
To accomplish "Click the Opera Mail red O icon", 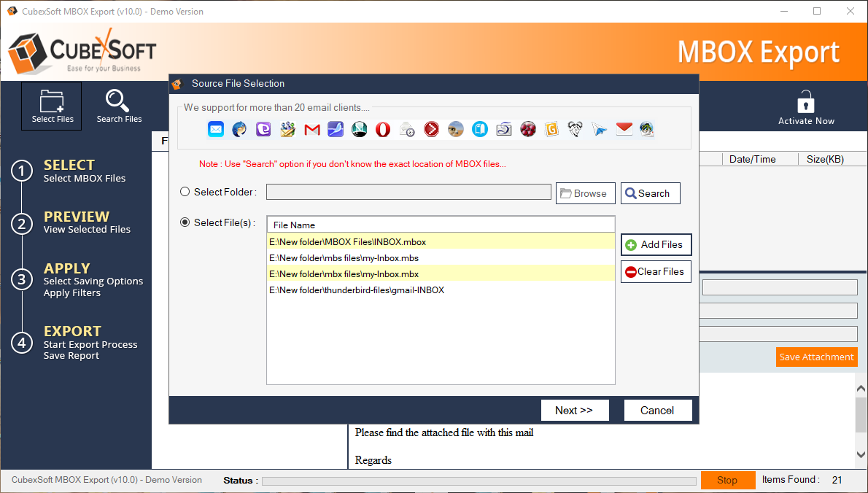I will pyautogui.click(x=383, y=130).
